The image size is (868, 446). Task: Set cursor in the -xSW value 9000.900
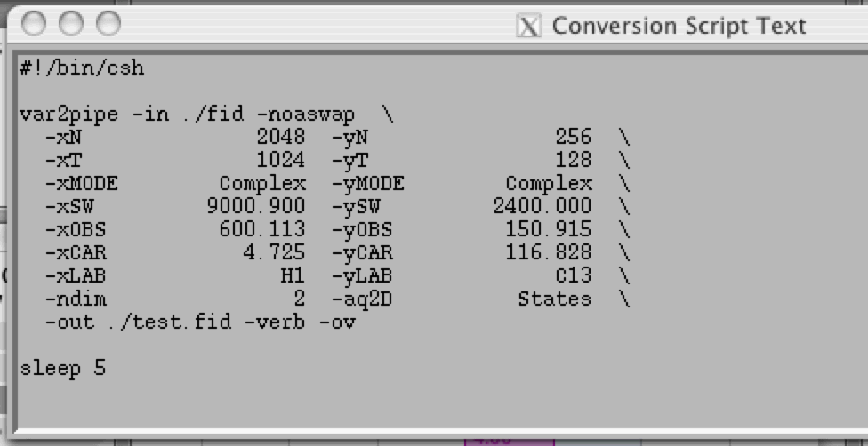point(255,207)
